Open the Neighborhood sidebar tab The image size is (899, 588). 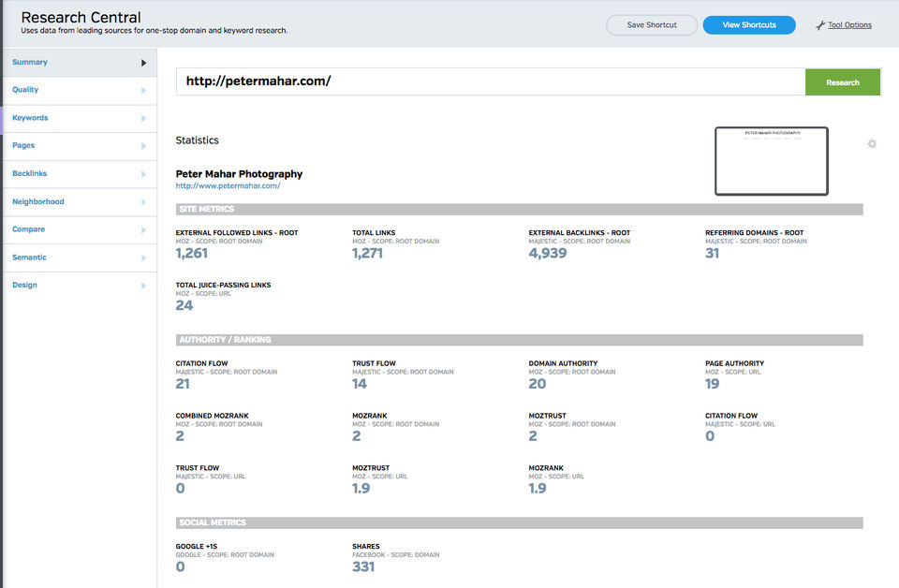coord(38,201)
